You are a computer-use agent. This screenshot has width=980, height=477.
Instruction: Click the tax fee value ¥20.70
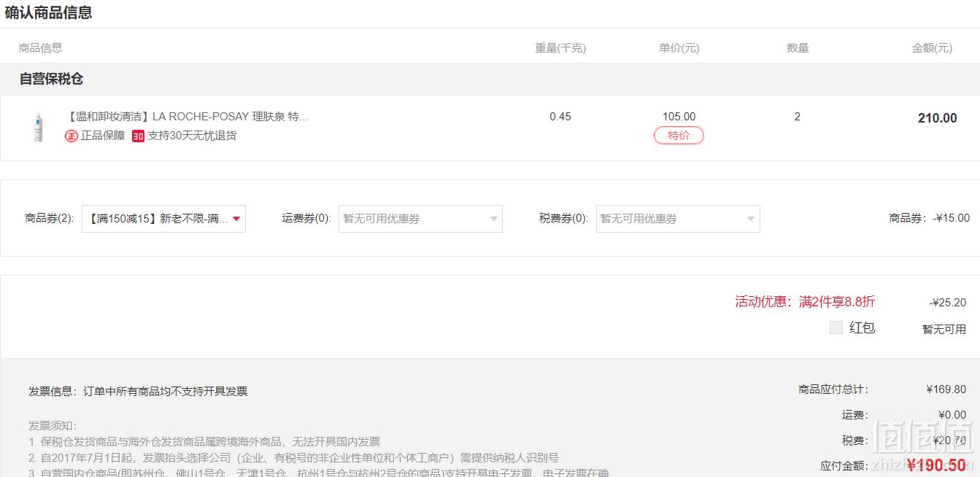(949, 441)
